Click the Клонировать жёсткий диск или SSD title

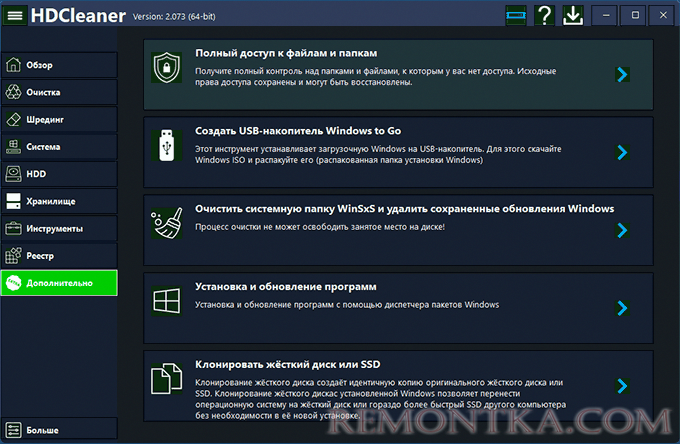pyautogui.click(x=288, y=364)
